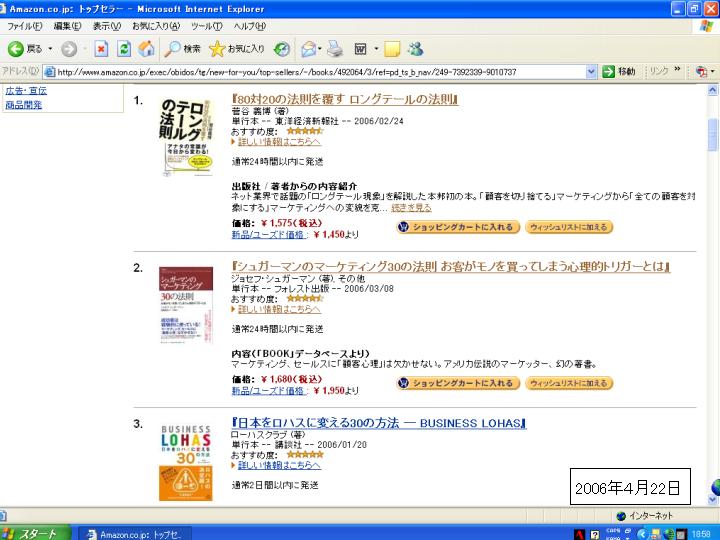Click the red Adobe tray icon

[580, 534]
